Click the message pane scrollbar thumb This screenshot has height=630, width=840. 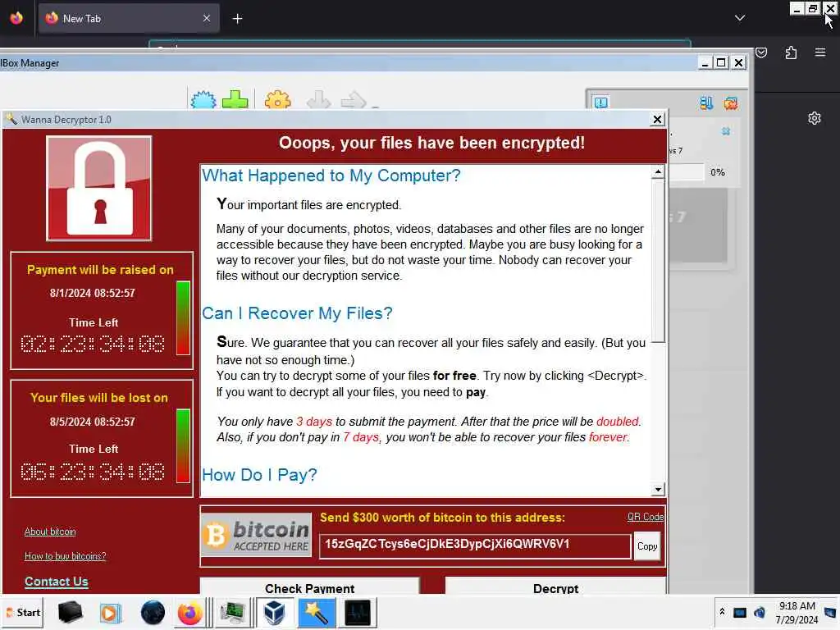pos(658,261)
